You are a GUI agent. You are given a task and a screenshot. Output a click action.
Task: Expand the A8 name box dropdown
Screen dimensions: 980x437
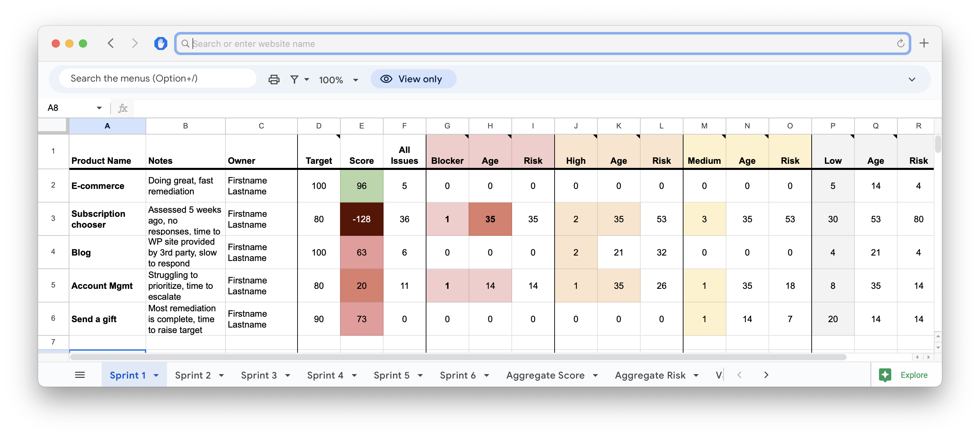click(x=99, y=108)
